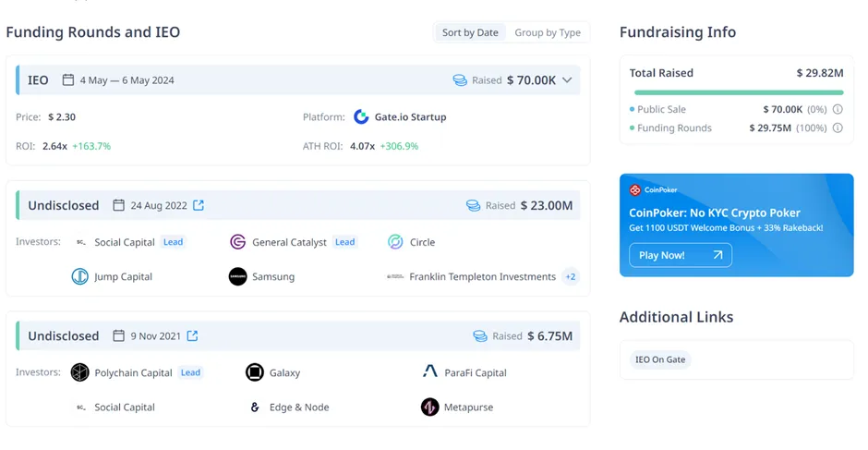Screen dimensions: 868x450
Task: Click Circle investor name
Action: click(422, 242)
